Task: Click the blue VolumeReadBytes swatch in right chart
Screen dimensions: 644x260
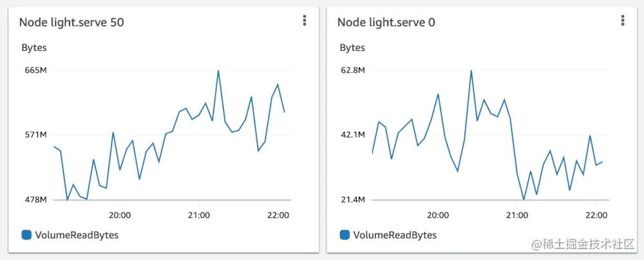Action: (x=345, y=235)
